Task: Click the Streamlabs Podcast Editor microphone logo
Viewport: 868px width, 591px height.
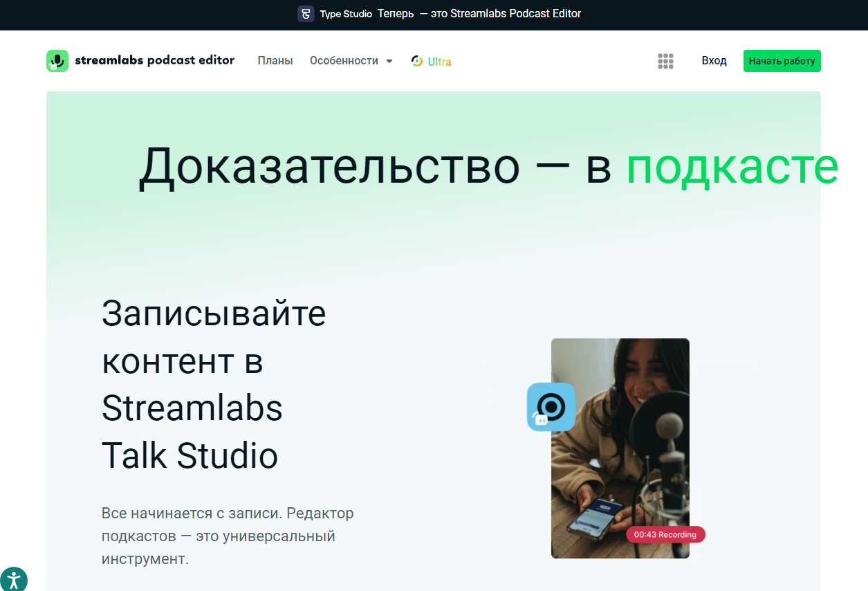Action: click(57, 61)
